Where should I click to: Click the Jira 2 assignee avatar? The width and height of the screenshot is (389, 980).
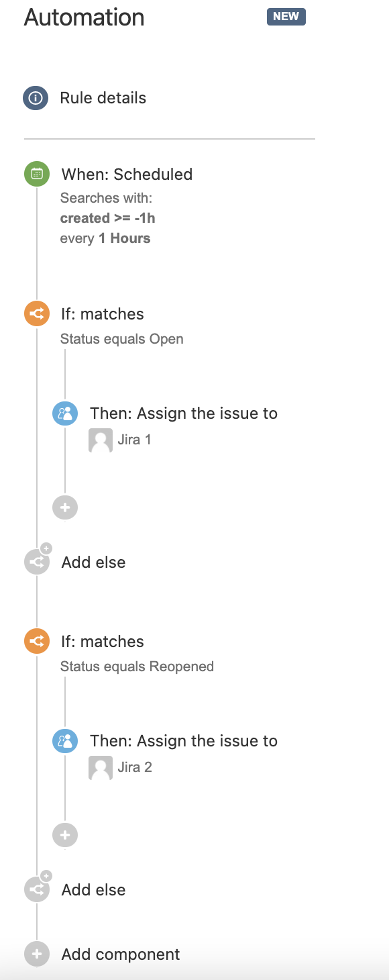click(101, 767)
